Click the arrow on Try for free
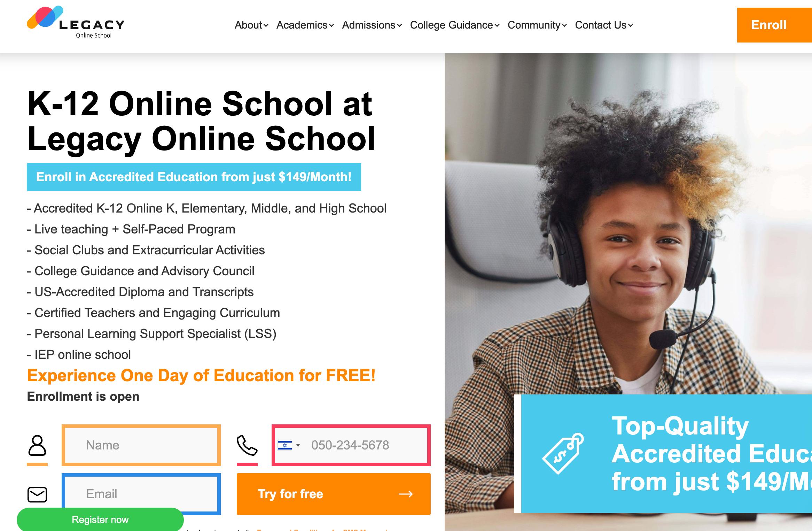This screenshot has height=531, width=812. pos(405,494)
